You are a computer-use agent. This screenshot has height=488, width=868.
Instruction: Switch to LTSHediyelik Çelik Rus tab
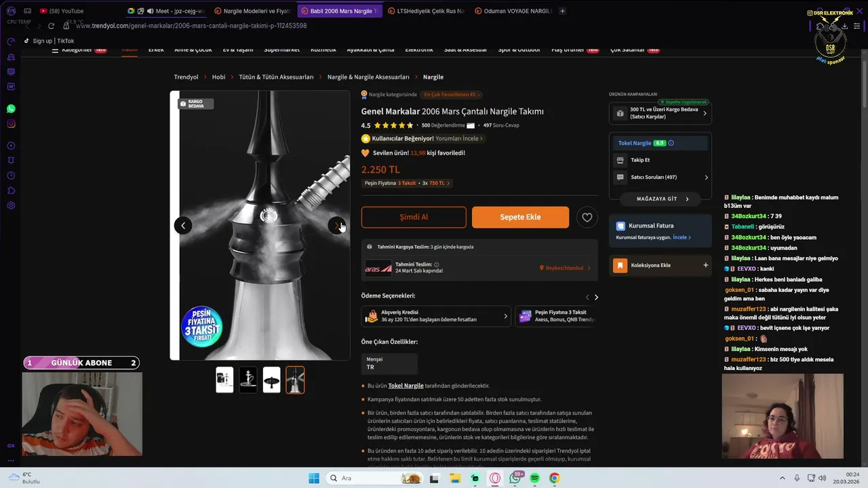(x=426, y=11)
